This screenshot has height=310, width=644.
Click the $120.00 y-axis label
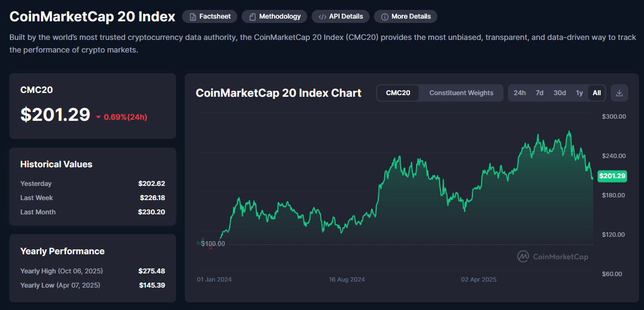coord(613,235)
